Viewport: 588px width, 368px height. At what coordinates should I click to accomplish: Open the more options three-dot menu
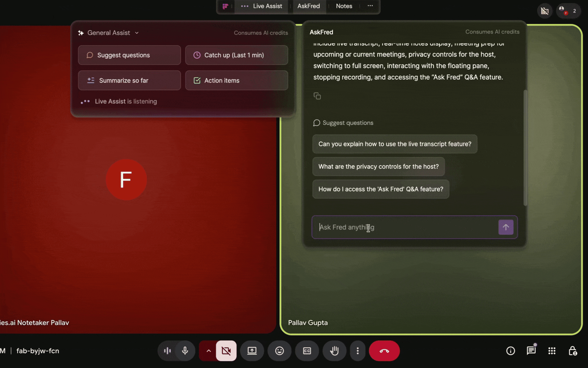click(x=357, y=351)
